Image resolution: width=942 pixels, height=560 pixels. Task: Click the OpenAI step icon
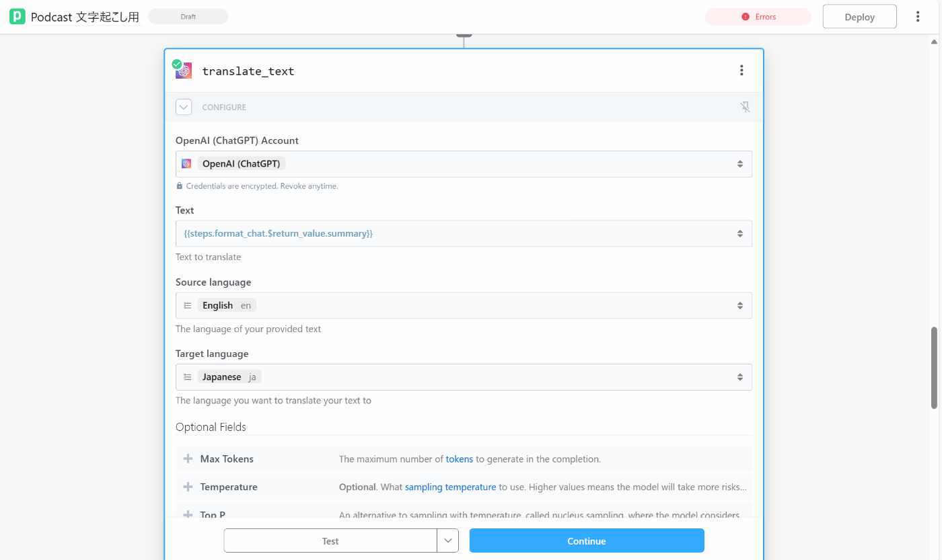point(183,71)
